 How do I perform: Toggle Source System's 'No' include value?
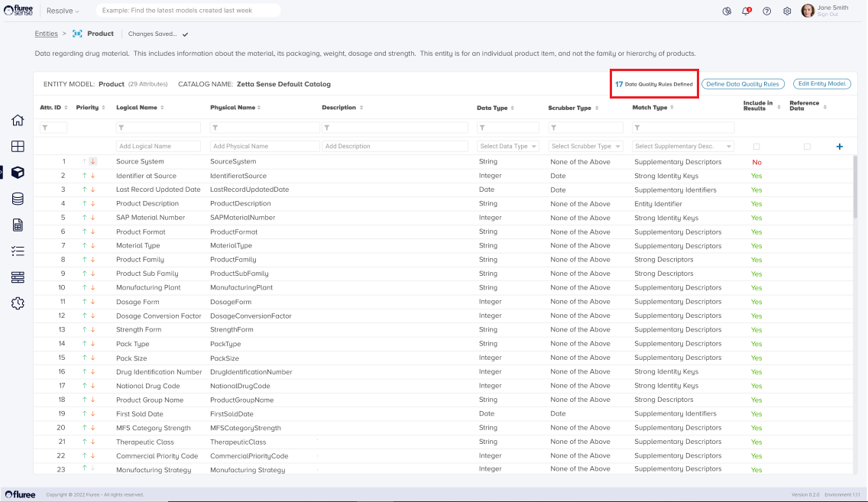click(x=756, y=162)
